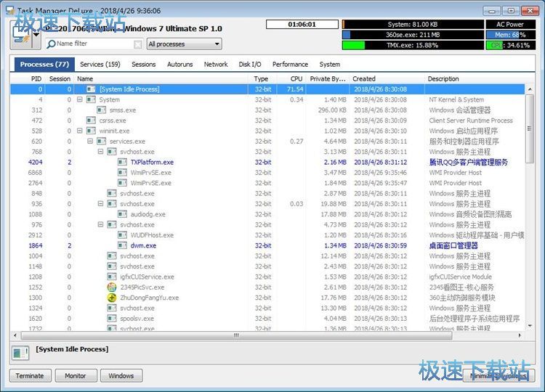Click the System Idle Process row icon
The image size is (545, 392).
tap(91, 89)
